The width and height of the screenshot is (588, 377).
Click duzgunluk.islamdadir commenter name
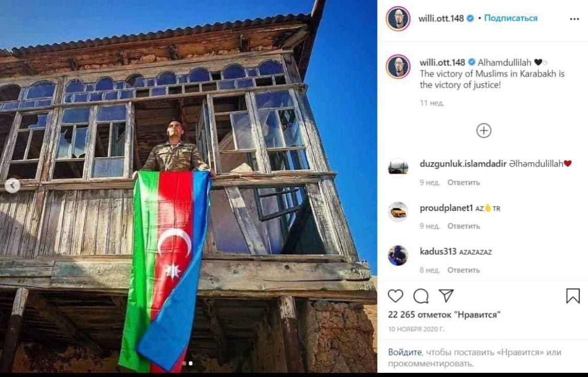pos(463,163)
